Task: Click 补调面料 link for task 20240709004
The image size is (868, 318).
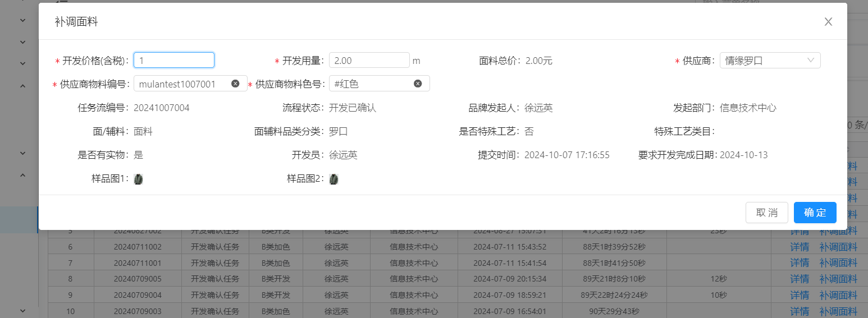Action: 838,295
